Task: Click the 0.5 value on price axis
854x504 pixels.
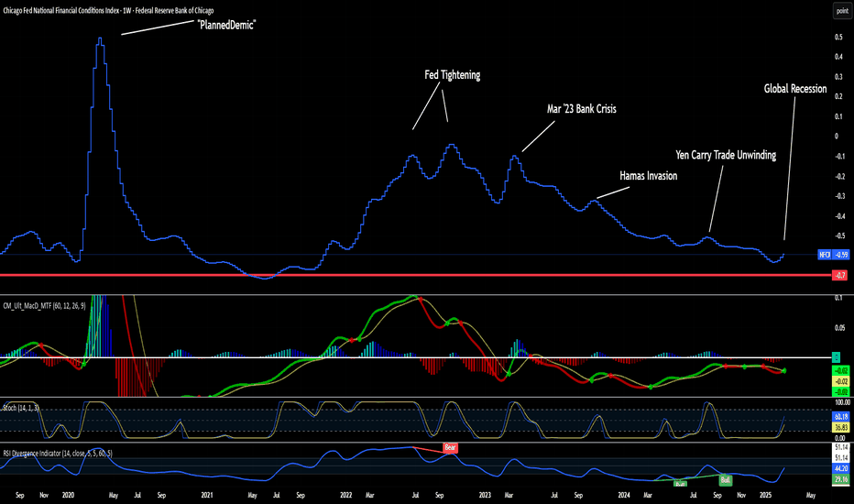Action: (x=838, y=37)
